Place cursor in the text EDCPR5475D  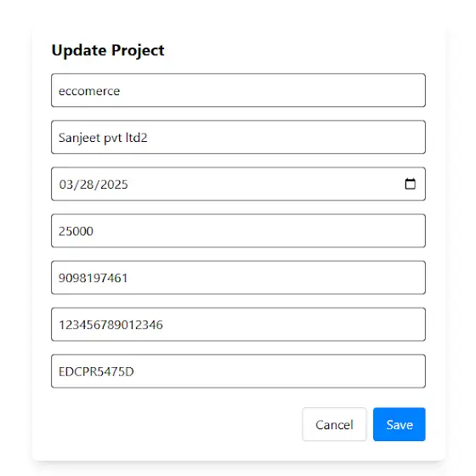coord(96,371)
